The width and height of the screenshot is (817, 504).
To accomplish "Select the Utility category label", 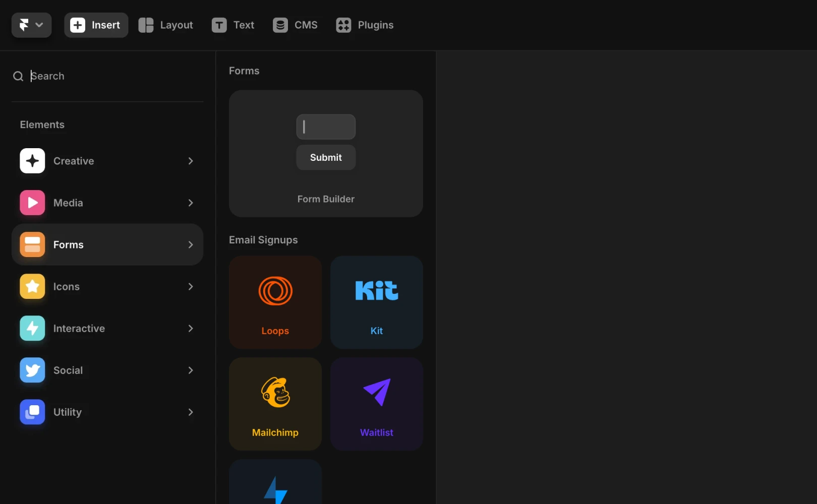I will pyautogui.click(x=68, y=412).
